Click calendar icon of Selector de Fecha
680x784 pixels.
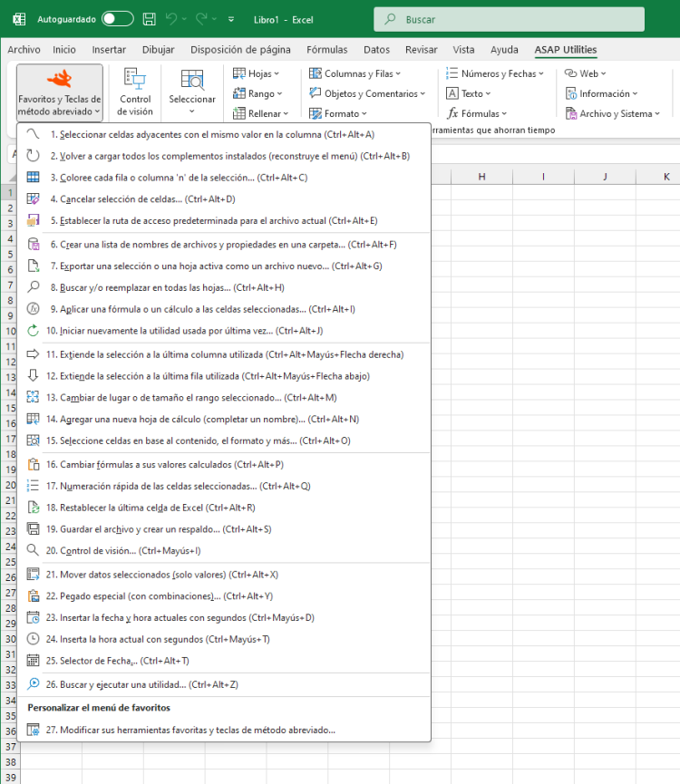[33, 660]
